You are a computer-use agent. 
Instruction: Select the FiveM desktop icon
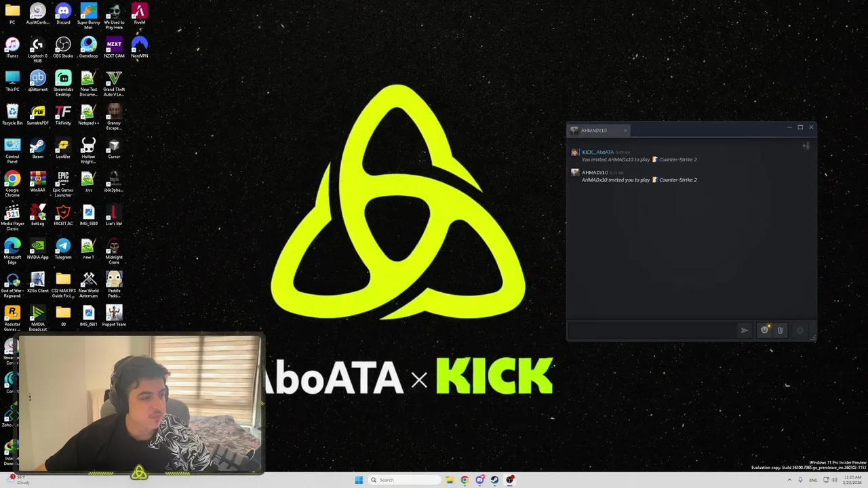139,14
